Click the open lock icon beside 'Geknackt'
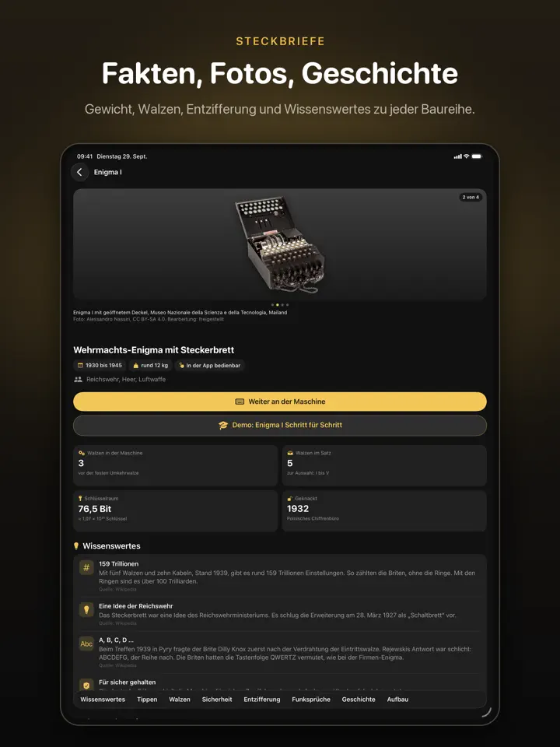560x747 pixels. (x=289, y=498)
